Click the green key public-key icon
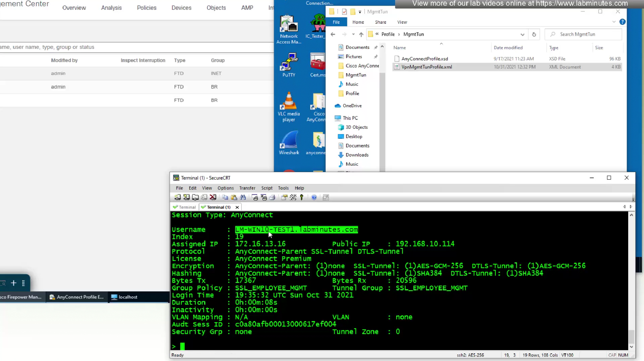This screenshot has height=361, width=644. click(302, 198)
